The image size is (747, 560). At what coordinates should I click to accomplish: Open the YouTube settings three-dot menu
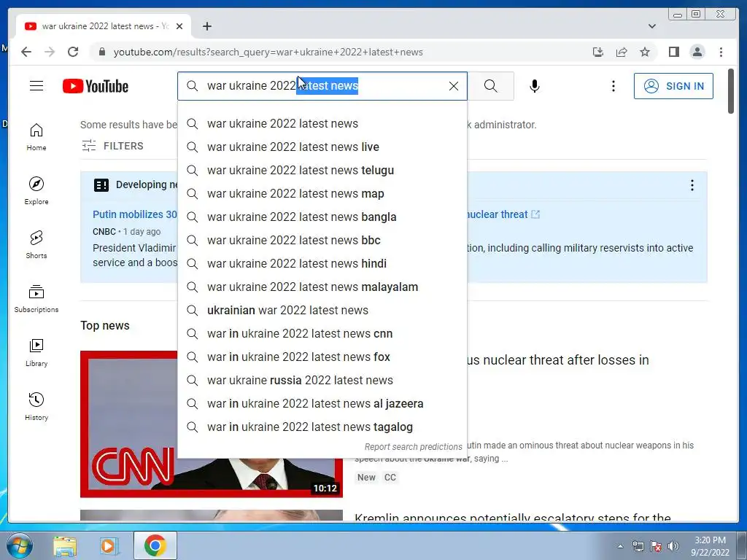(x=613, y=86)
